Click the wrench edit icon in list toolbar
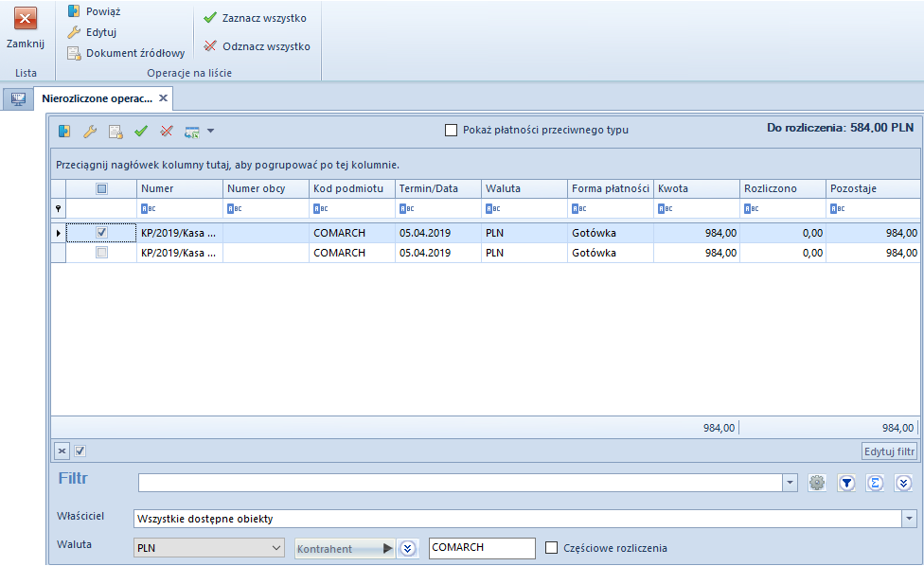The image size is (924, 566). (x=90, y=131)
